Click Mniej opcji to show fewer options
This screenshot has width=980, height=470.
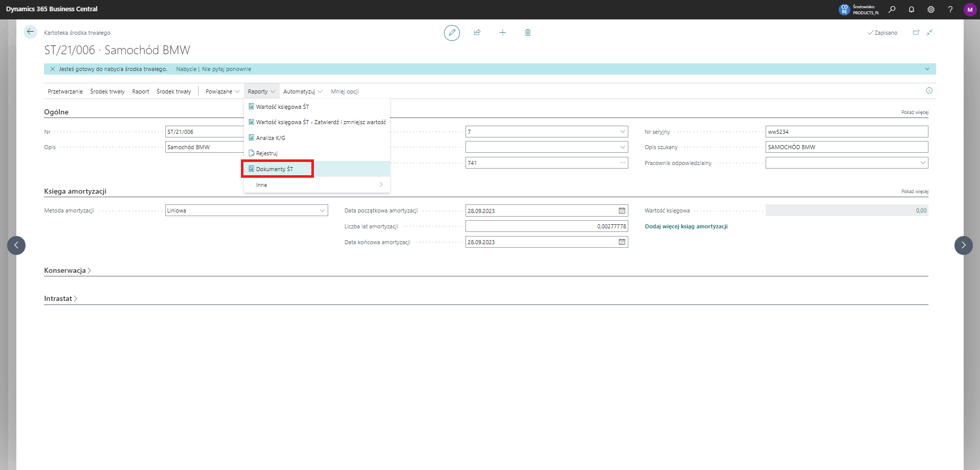tap(345, 91)
